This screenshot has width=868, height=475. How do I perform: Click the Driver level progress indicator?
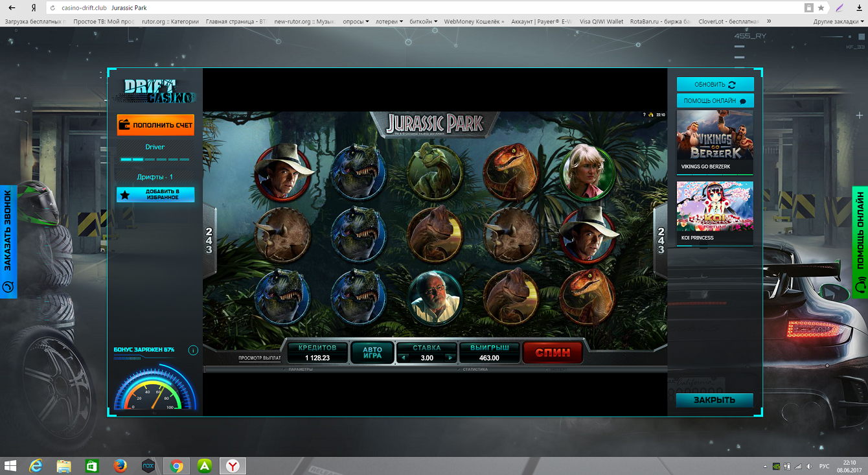pos(155,159)
